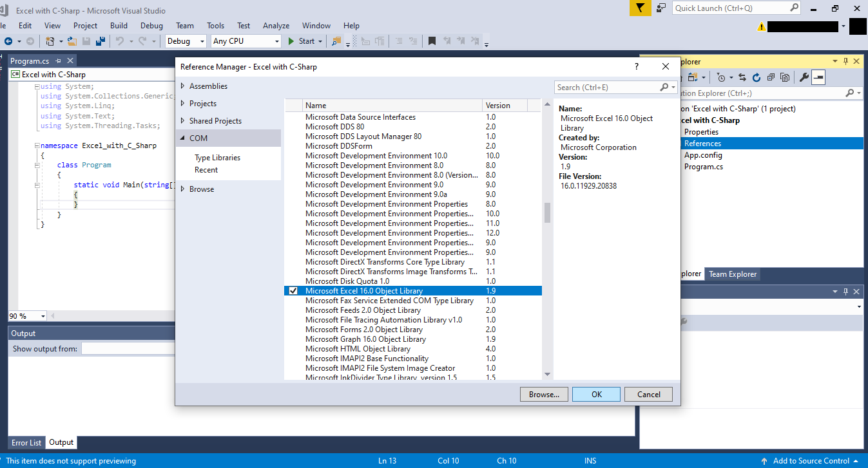868x468 pixels.
Task: Open the Any CPU platform dropdown
Action: coord(246,41)
